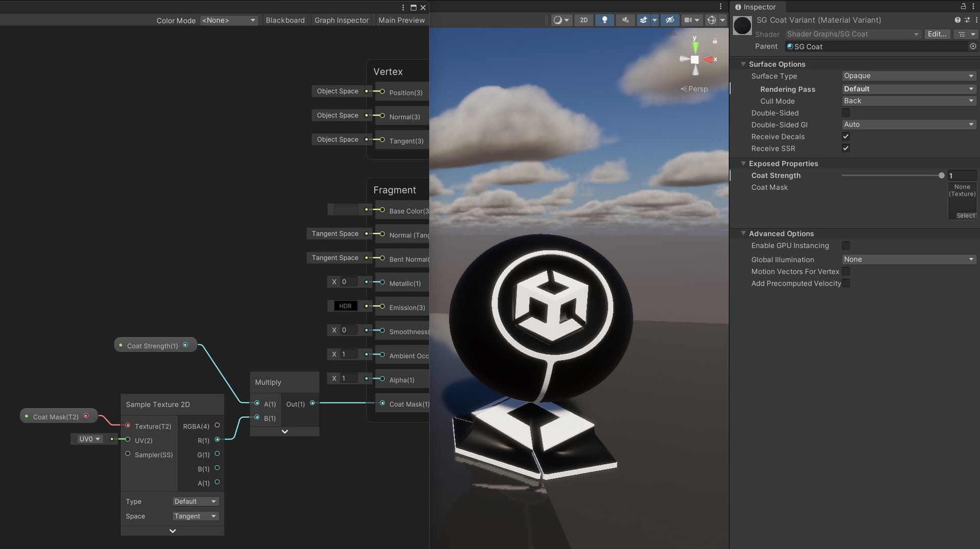980x549 pixels.
Task: Open the Main Preview tab
Action: tap(401, 20)
